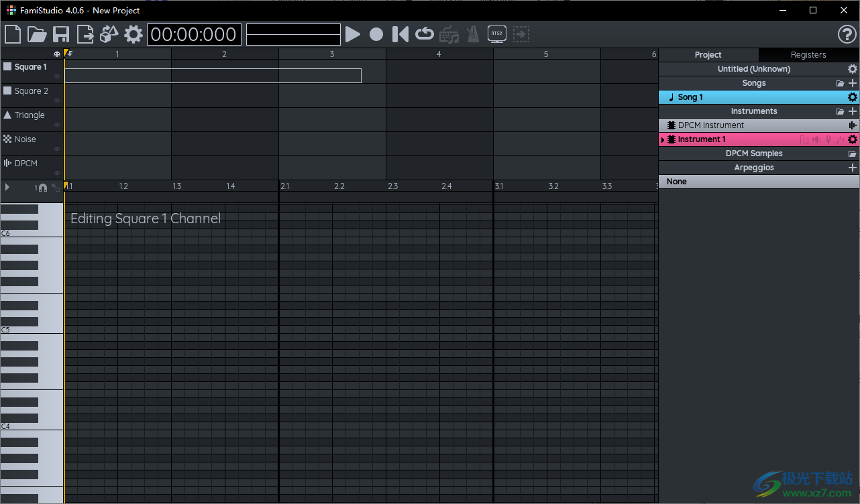Click the Triangle channel icon
The height and width of the screenshot is (504, 860).
(7, 115)
